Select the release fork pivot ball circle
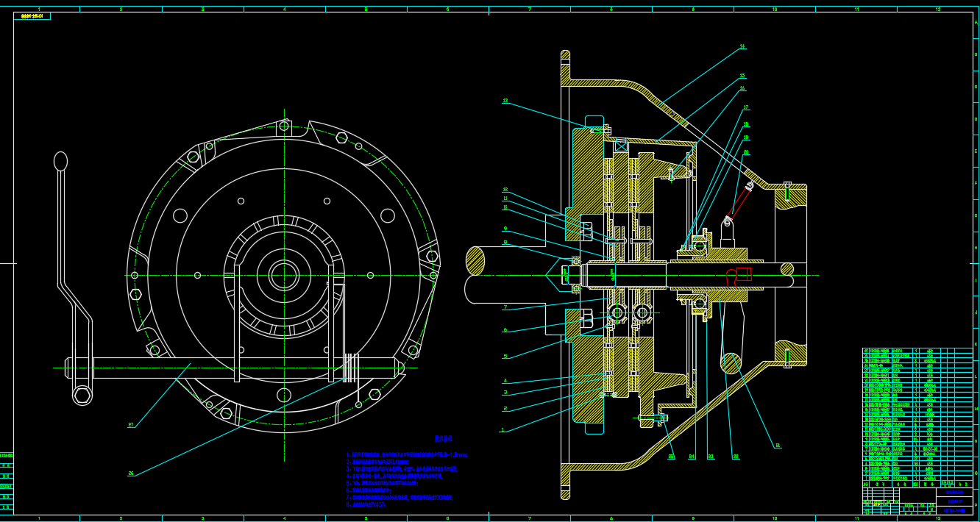 [x=731, y=362]
